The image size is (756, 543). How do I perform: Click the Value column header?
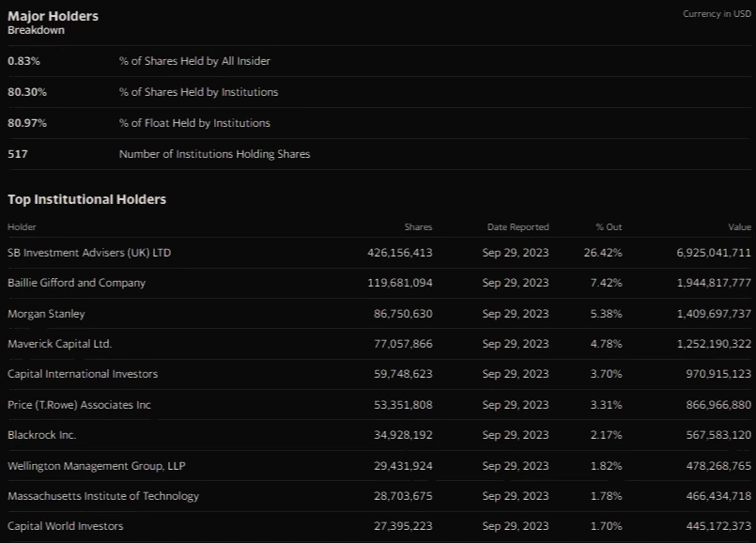pyautogui.click(x=740, y=226)
